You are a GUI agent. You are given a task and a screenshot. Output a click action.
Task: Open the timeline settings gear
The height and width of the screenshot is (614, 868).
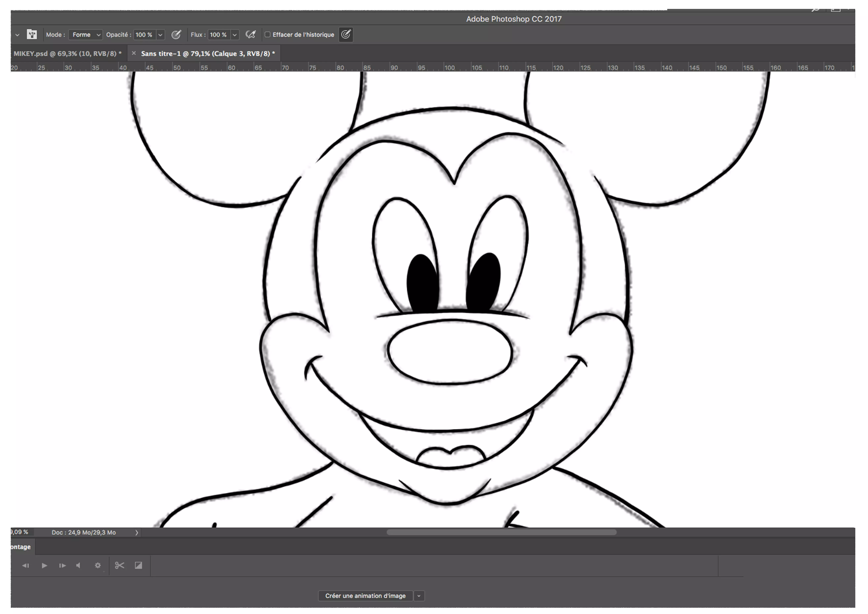coord(98,566)
